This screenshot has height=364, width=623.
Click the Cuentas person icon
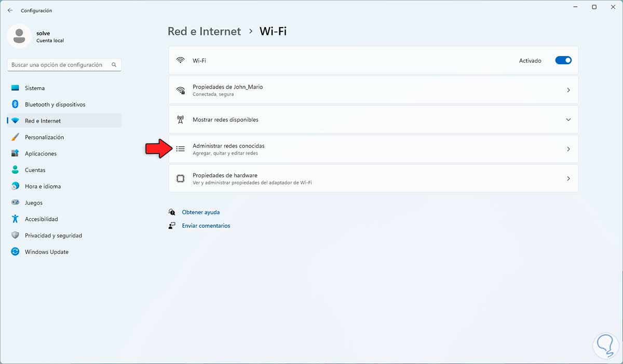pyautogui.click(x=15, y=170)
